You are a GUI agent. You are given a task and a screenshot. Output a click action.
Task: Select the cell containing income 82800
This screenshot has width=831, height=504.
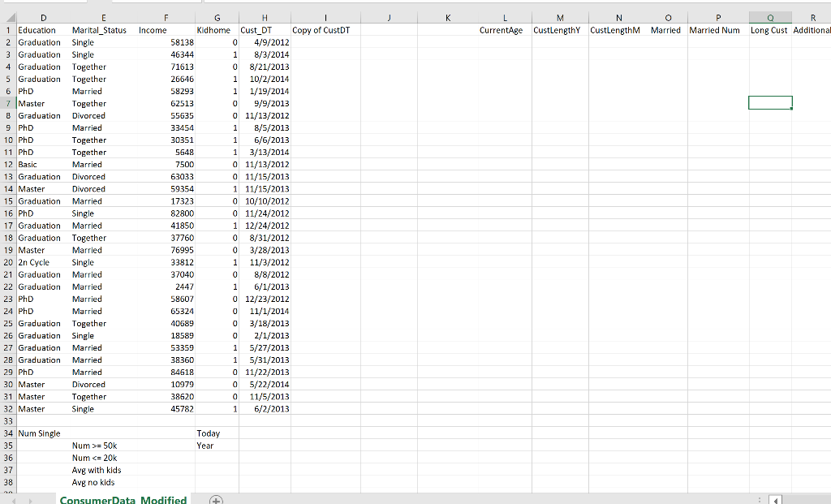pyautogui.click(x=166, y=213)
